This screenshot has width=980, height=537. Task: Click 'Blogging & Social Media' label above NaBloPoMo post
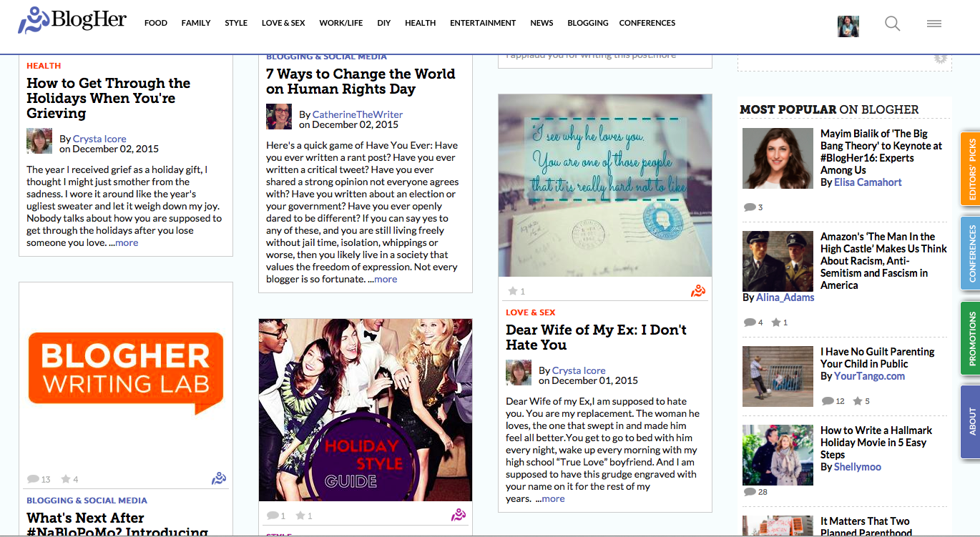87,501
